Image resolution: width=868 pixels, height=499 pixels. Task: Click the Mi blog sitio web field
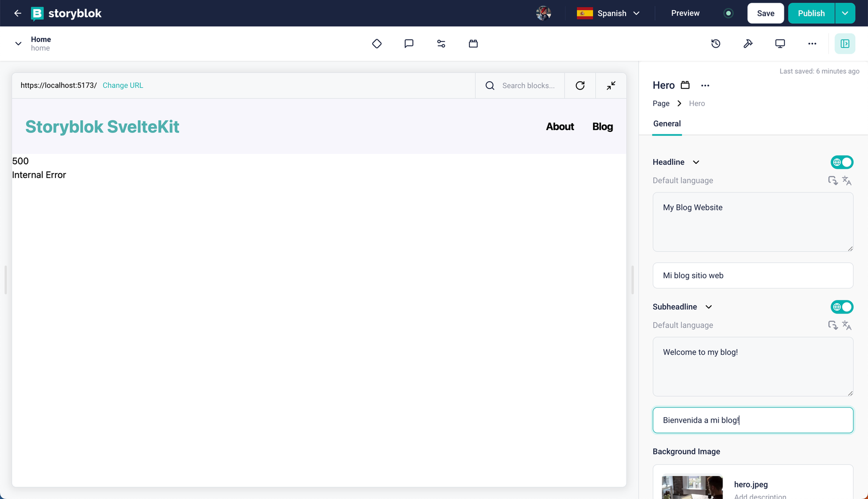click(x=753, y=276)
